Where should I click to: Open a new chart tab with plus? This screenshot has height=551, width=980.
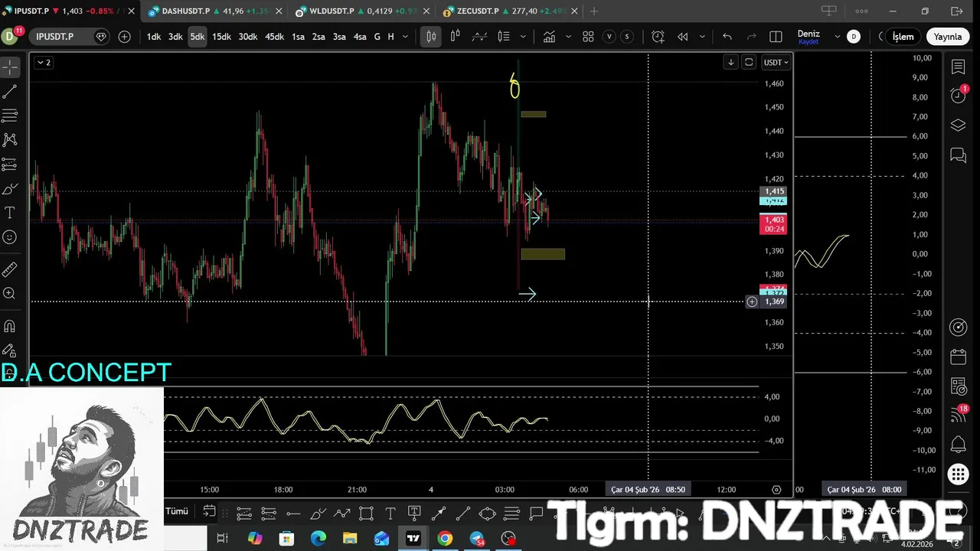click(593, 11)
